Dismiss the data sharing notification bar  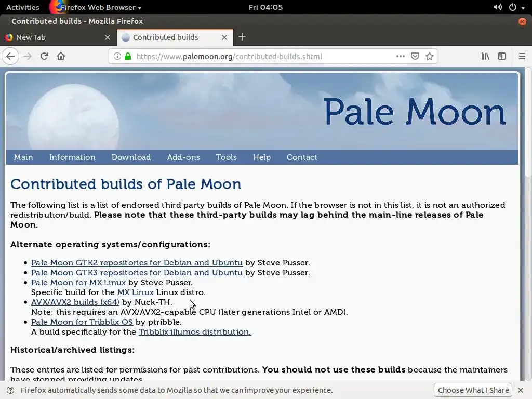pyautogui.click(x=521, y=390)
